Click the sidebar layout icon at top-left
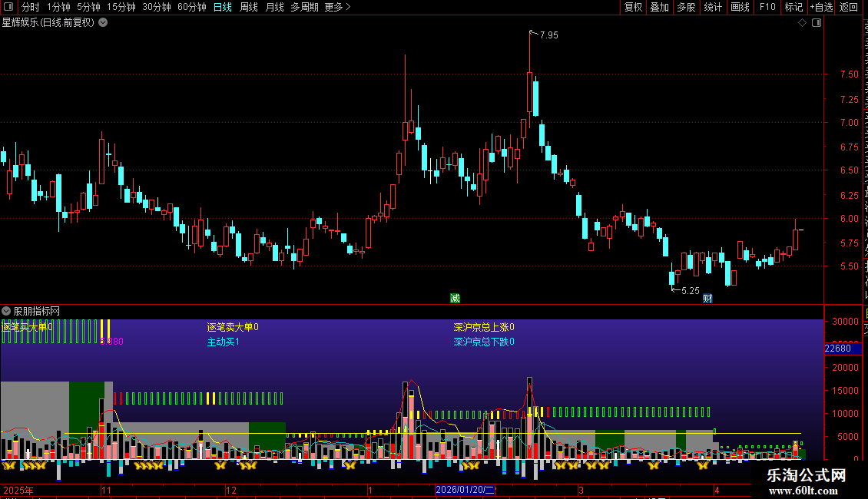 [x=8, y=7]
